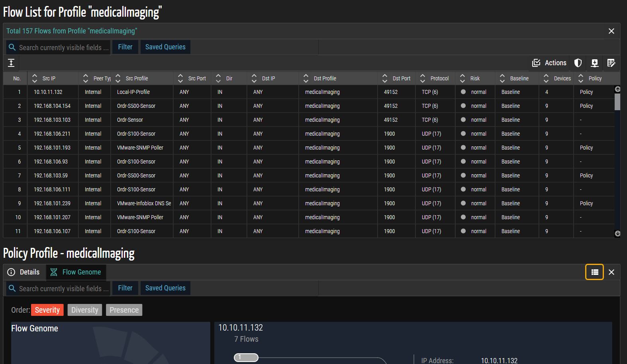The width and height of the screenshot is (627, 364).
Task: Set order to Severity
Action: click(47, 310)
